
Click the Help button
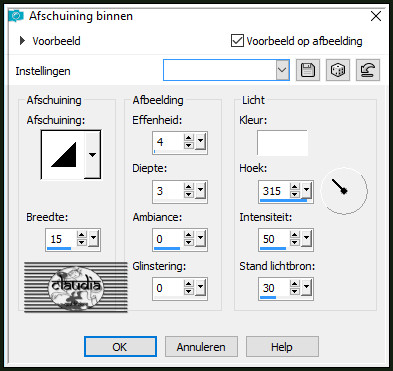(282, 347)
